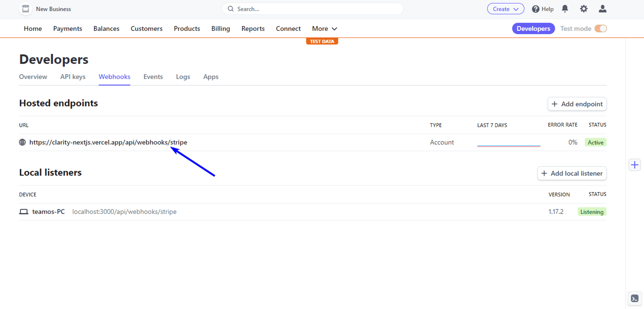Viewport: 644px width, 309px height.
Task: Open notifications bell icon
Action: pyautogui.click(x=565, y=9)
